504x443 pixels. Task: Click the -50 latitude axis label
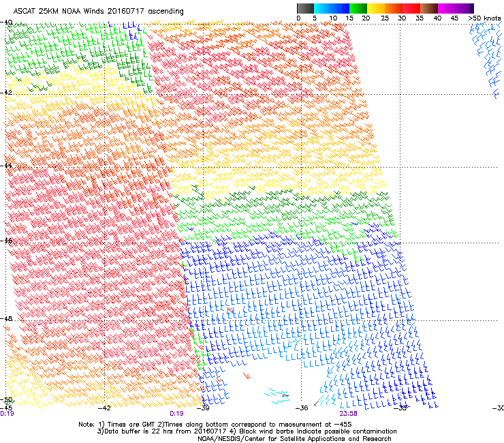point(6,400)
